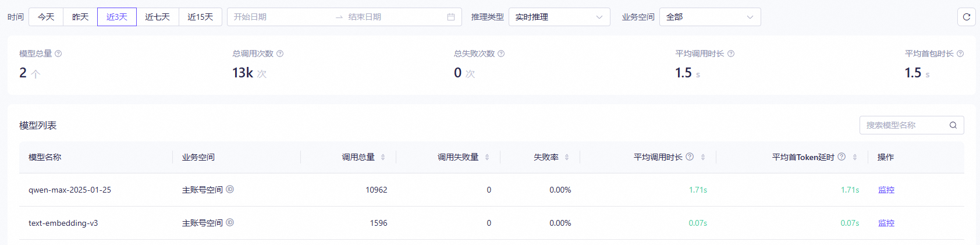The width and height of the screenshot is (980, 245).
Task: Click the 13k total calls figure
Action: (243, 73)
